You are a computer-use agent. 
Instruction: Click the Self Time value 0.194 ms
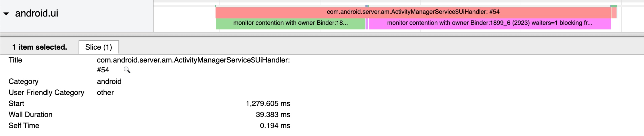coord(275,126)
